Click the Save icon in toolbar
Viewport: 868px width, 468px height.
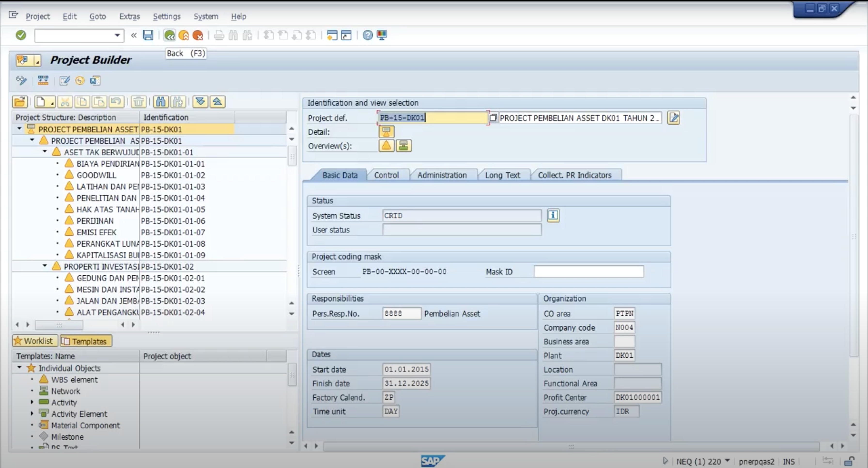(148, 35)
